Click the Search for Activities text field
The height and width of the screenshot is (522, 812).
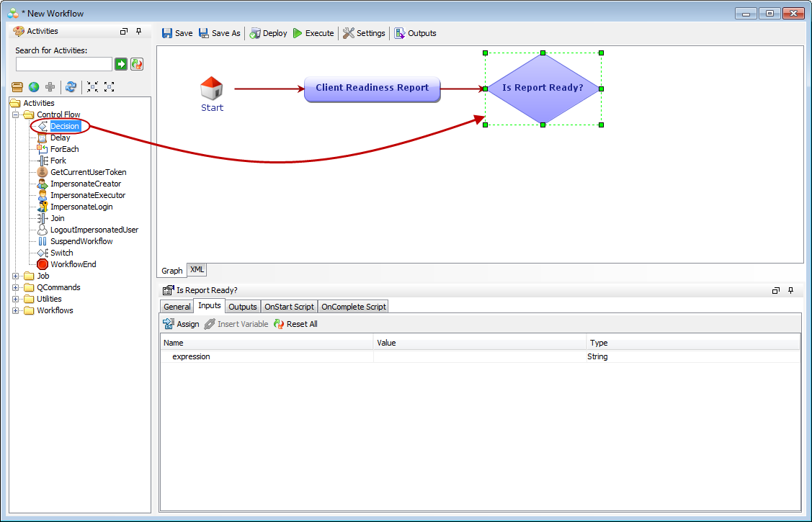(63, 64)
